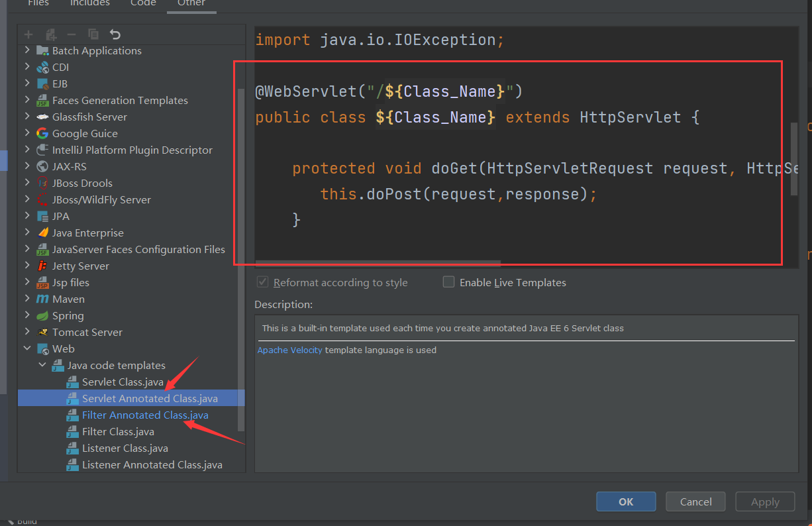The width and height of the screenshot is (812, 526).
Task: Click the Maven icon in the tree
Action: [x=41, y=299]
